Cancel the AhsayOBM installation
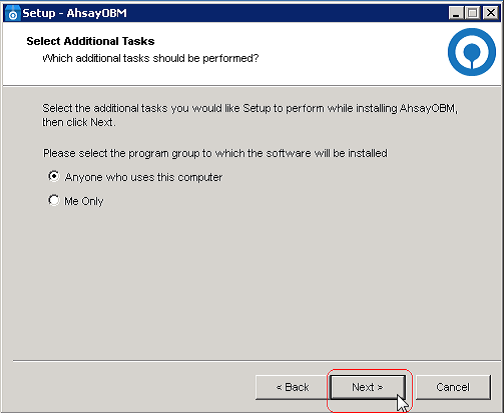This screenshot has width=504, height=413. (453, 387)
